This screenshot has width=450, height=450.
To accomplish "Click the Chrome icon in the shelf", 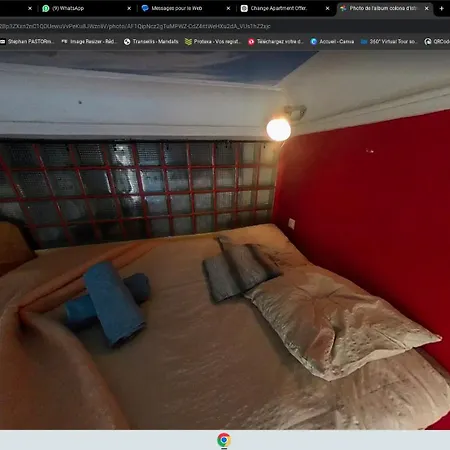I will [x=224, y=440].
